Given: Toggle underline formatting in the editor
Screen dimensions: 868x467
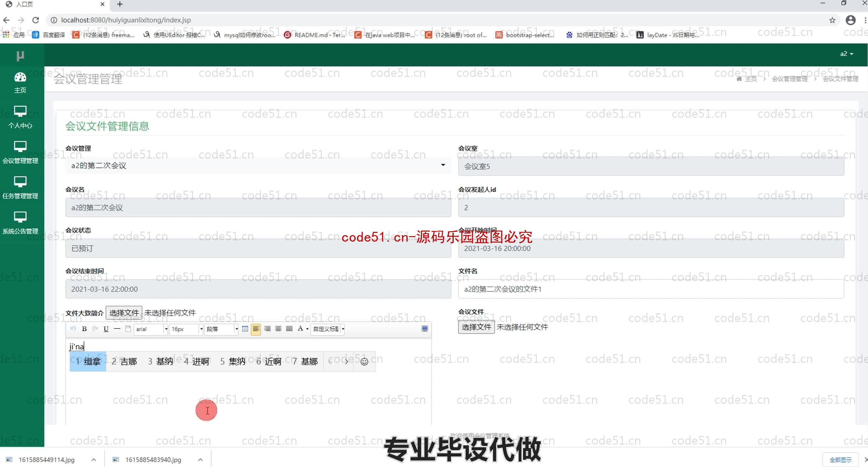Looking at the screenshot, I should point(106,329).
